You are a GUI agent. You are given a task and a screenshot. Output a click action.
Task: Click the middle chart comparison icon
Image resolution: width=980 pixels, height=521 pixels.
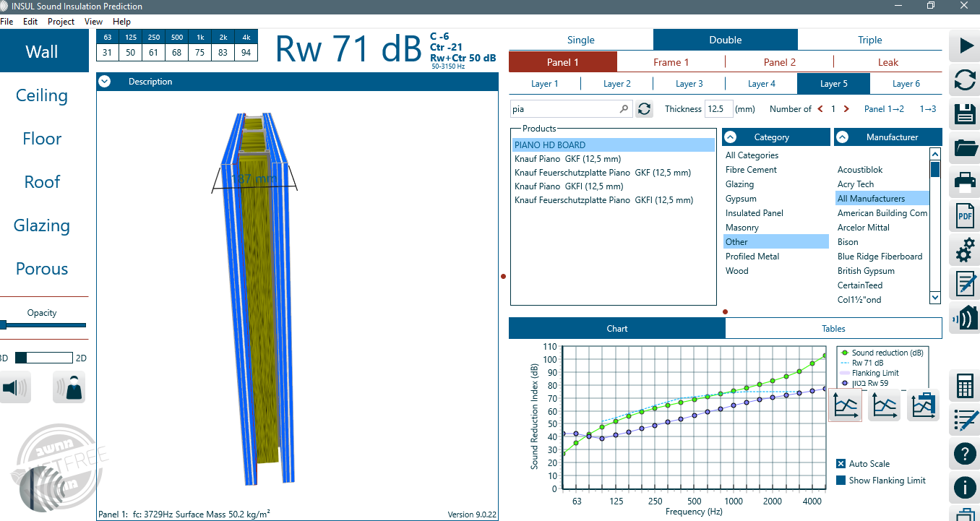(x=884, y=405)
